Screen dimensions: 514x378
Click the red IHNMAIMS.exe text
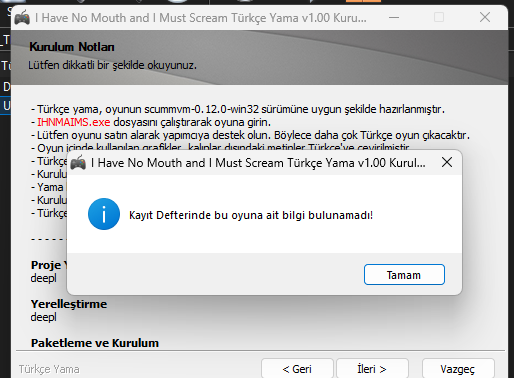tap(74, 122)
